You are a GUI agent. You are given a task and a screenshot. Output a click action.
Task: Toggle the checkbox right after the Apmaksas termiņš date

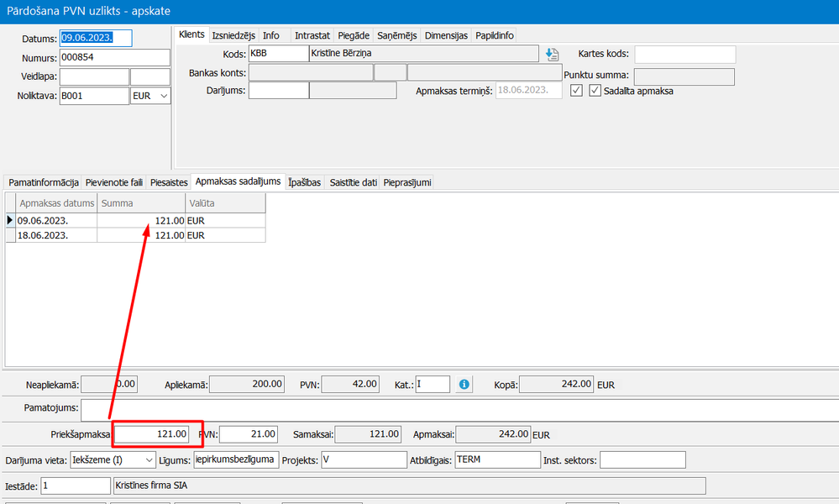pyautogui.click(x=576, y=91)
